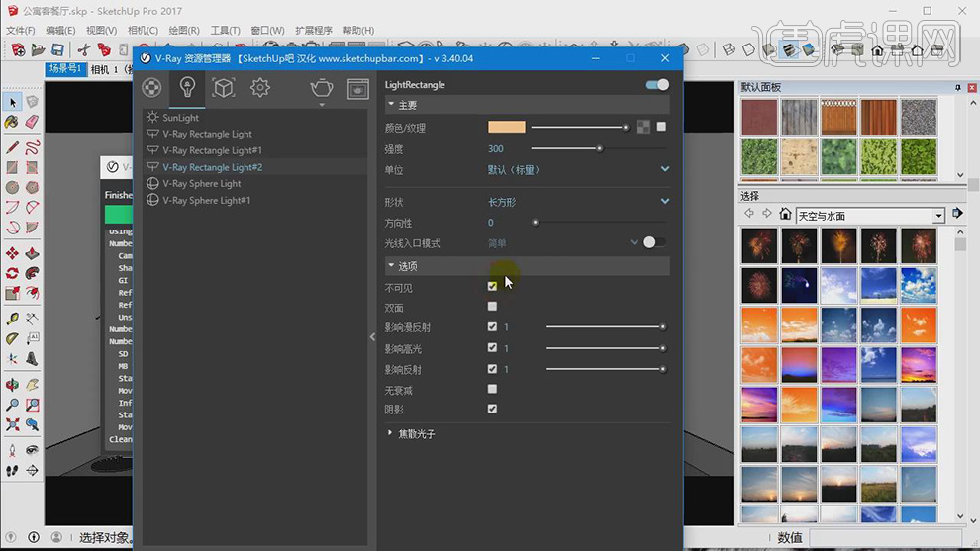Image resolution: width=980 pixels, height=551 pixels.
Task: Click the Cut scissors icon
Action: pos(84,50)
